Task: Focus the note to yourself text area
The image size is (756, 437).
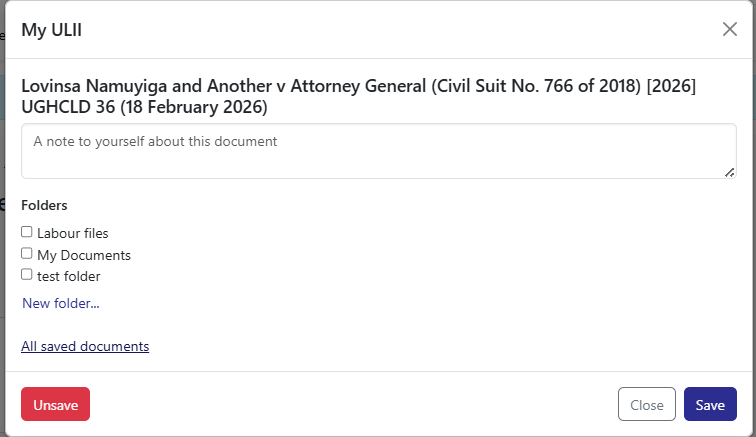Action: click(378, 151)
